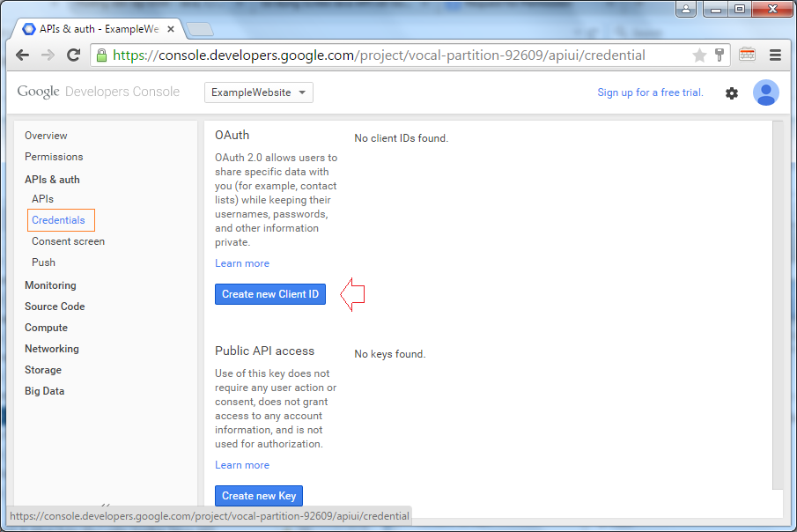Click the Public API access heading
This screenshot has width=797, height=532.
[265, 351]
